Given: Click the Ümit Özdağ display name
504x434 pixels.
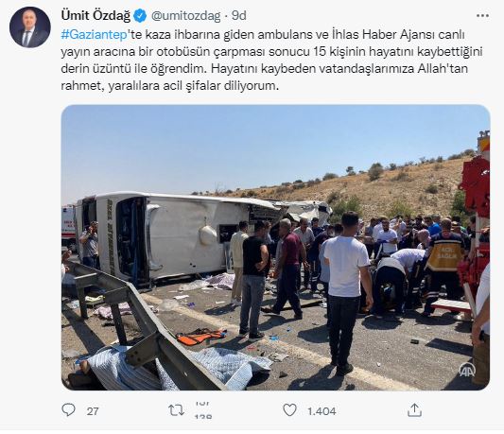Looking at the screenshot, I should [96, 15].
